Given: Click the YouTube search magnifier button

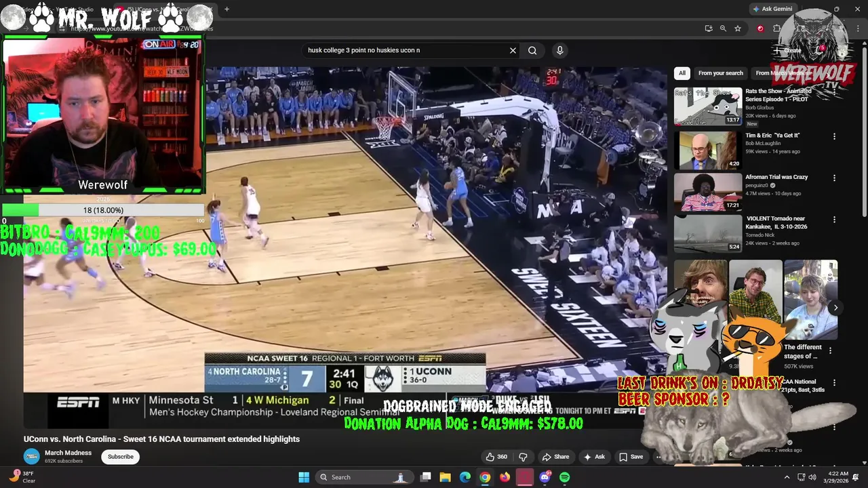Looking at the screenshot, I should tap(532, 50).
